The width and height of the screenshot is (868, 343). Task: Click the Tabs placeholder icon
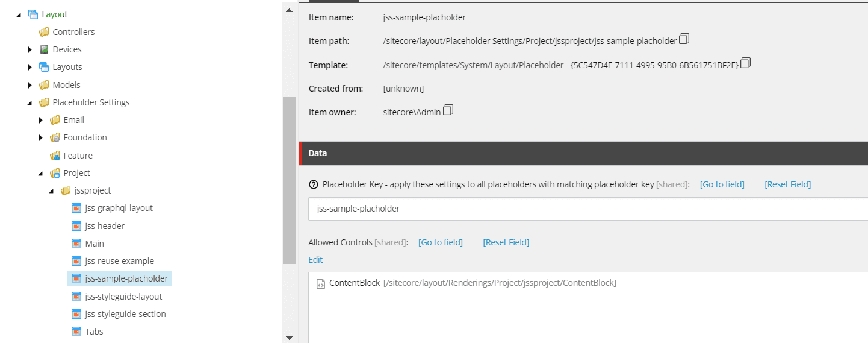click(76, 332)
